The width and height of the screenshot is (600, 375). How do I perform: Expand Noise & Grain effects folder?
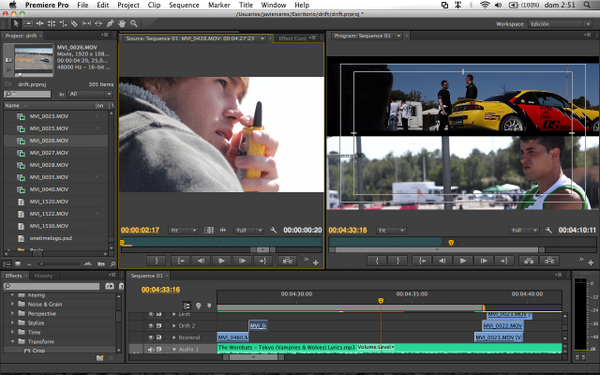tap(12, 304)
